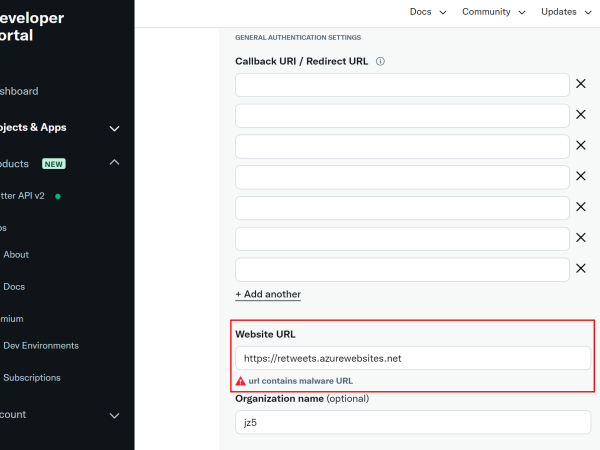Click the Website URL label
600x450 pixels.
coord(265,334)
